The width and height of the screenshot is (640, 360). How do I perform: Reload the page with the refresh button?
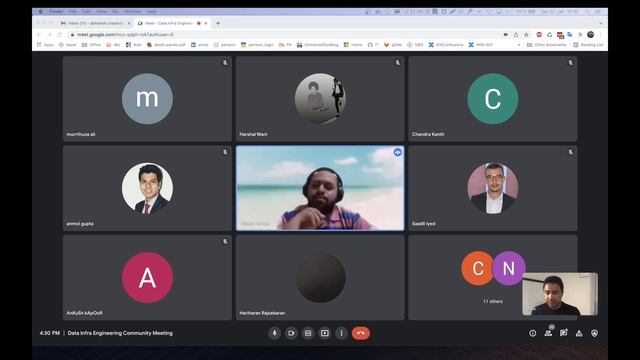pyautogui.click(x=60, y=35)
